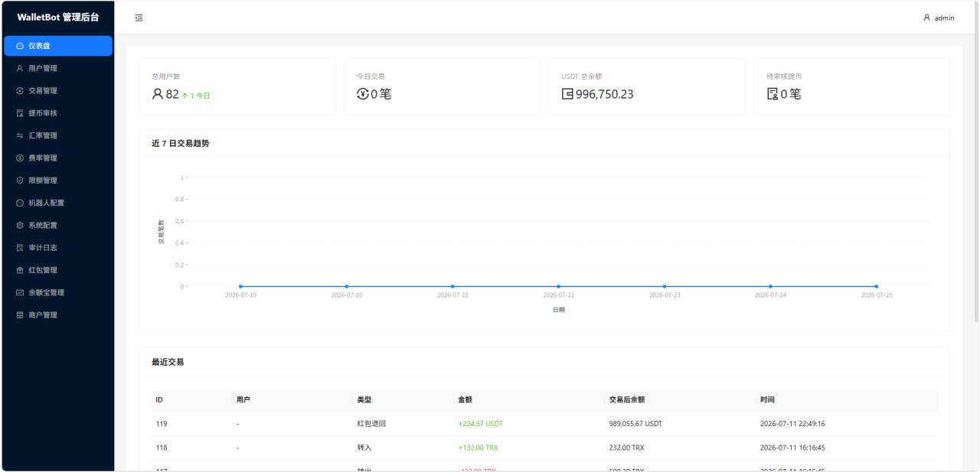Click the 2026-07-19 chart data point
The width and height of the screenshot is (980, 472).
(240, 286)
